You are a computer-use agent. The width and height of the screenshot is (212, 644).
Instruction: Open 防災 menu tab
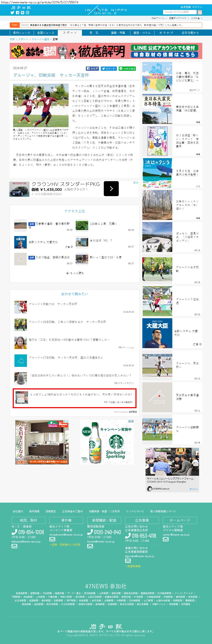pos(94,33)
